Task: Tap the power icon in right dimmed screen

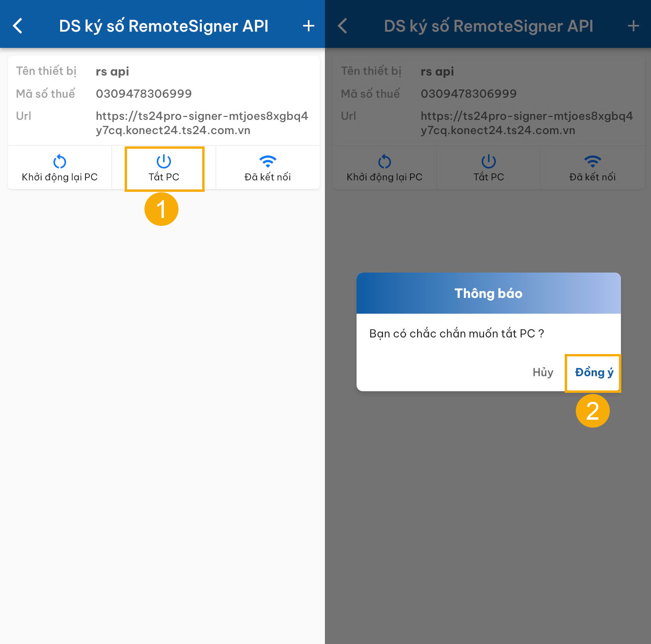Action: coord(489,161)
